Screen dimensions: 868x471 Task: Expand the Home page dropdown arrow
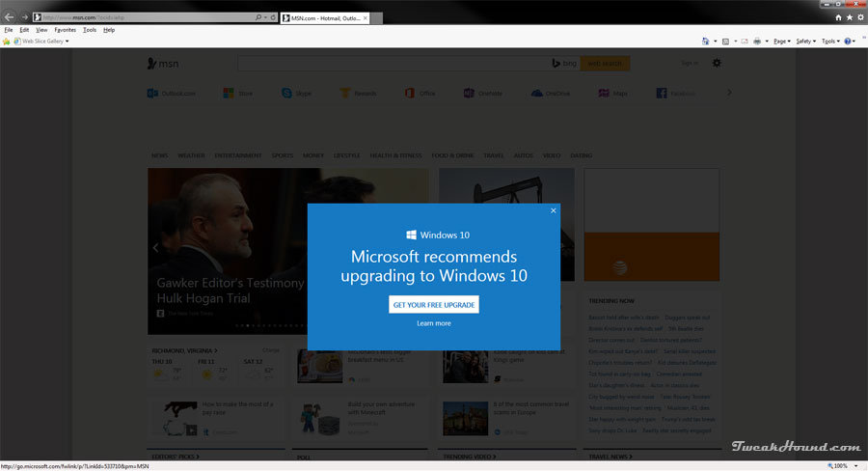tap(716, 41)
